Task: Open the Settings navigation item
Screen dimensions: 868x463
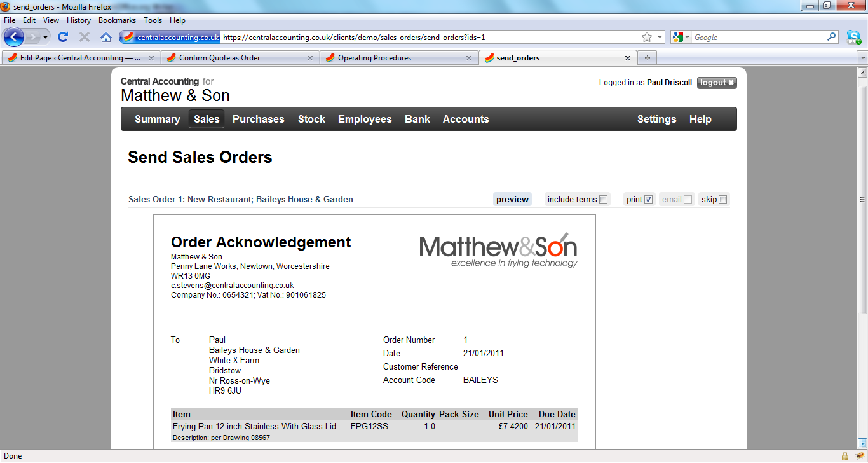Action: tap(657, 119)
